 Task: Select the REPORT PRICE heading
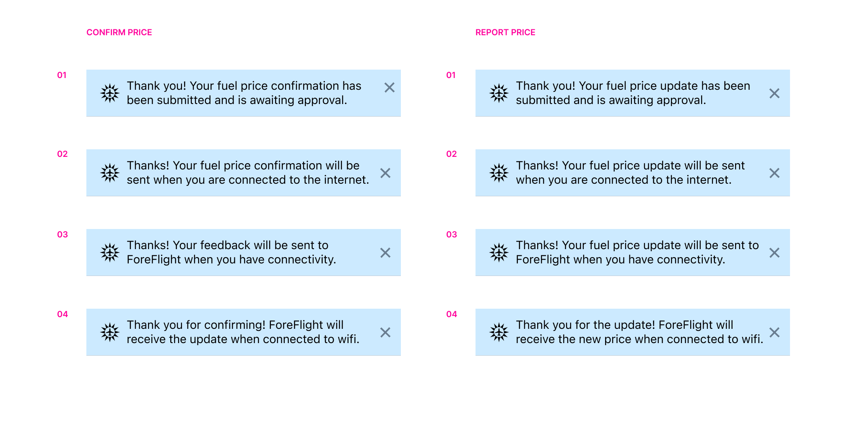tap(505, 32)
